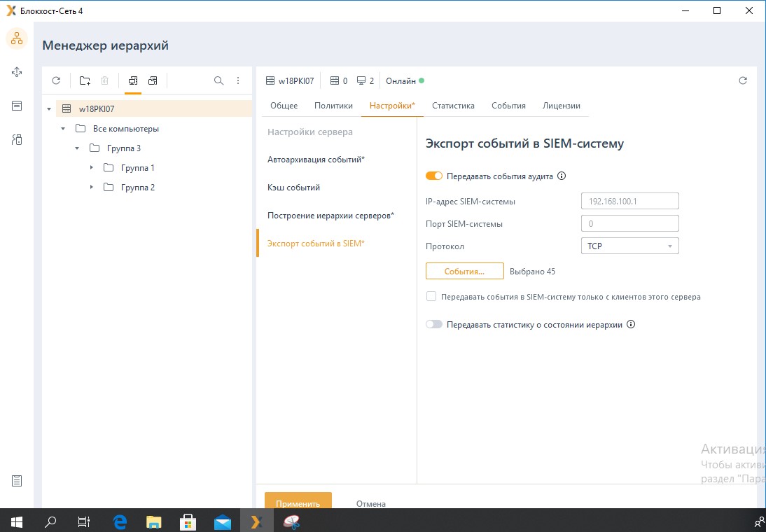Open the tokens/devices sidebar icon

(17, 140)
